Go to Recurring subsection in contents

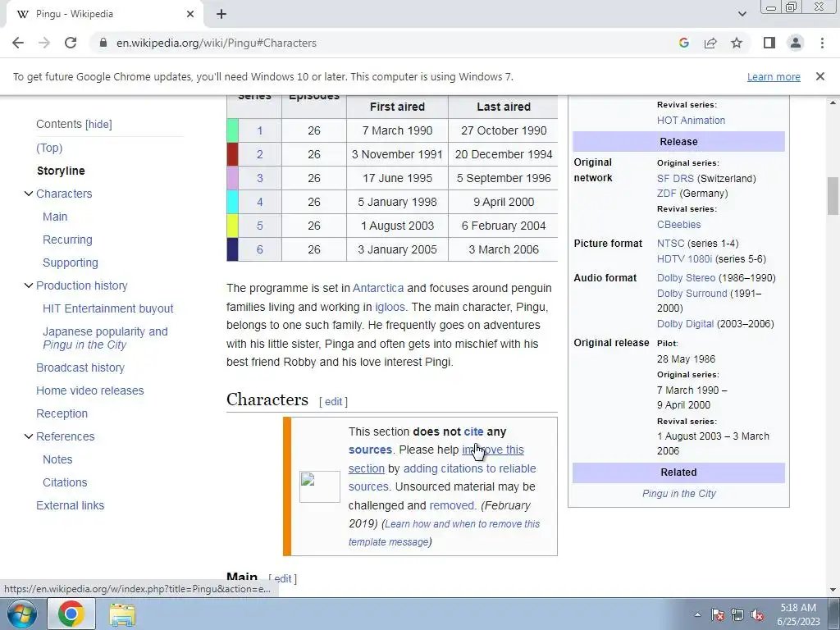[67, 240]
